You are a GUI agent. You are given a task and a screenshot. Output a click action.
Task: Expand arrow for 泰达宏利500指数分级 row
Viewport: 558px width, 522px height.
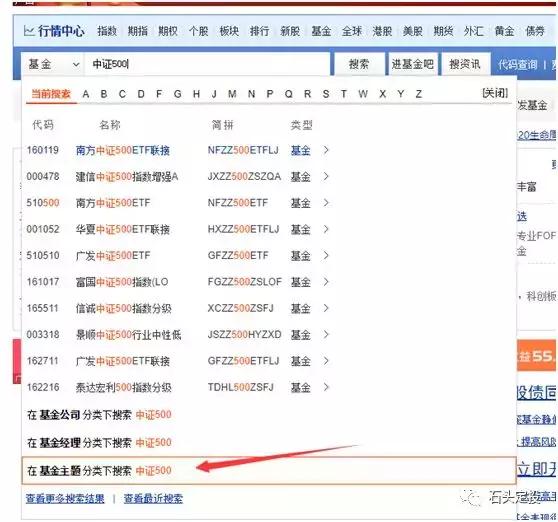[326, 387]
